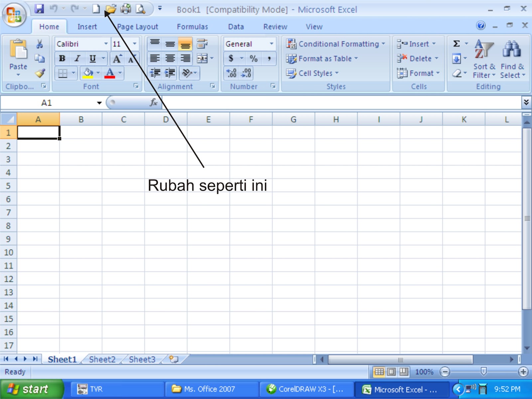The height and width of the screenshot is (399, 532).
Task: Click the AutoSum sigma icon
Action: tap(457, 44)
